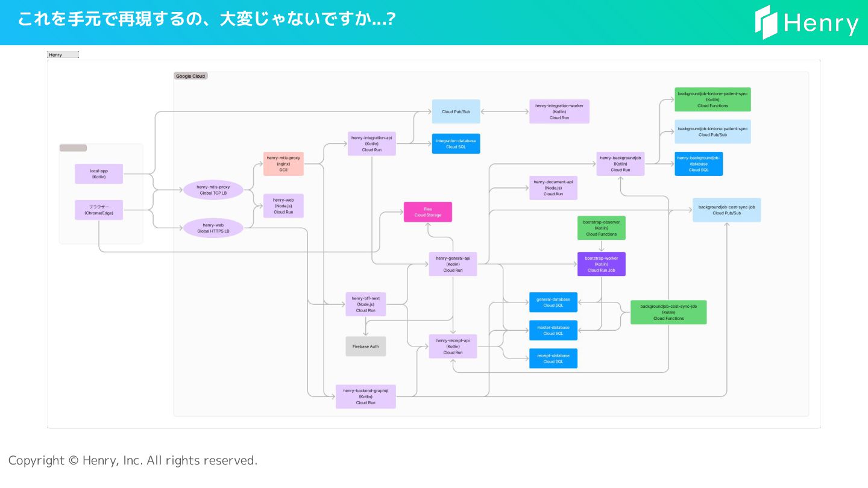This screenshot has height=488, width=868.
Task: Click the Henry logo icon
Action: pyautogui.click(x=766, y=22)
